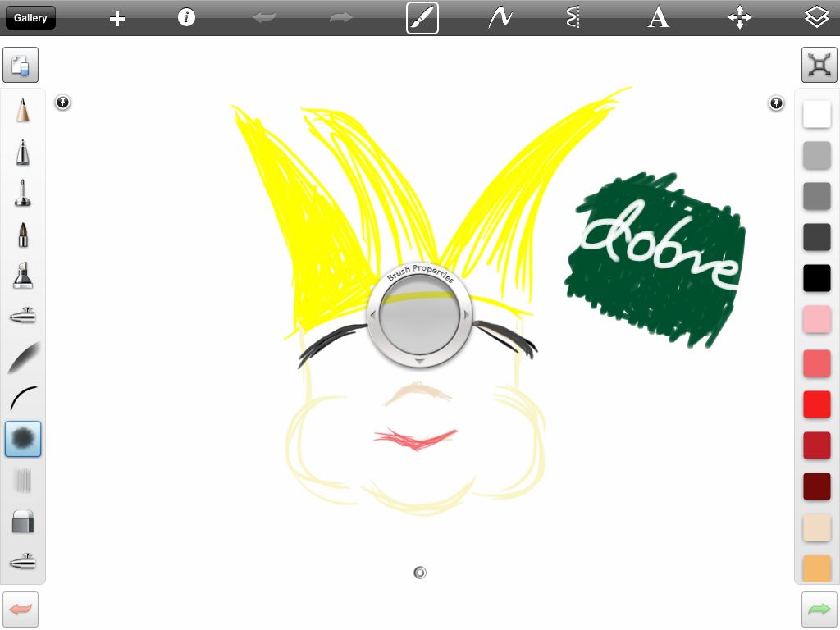Add a new sketch with plus icon

(116, 19)
